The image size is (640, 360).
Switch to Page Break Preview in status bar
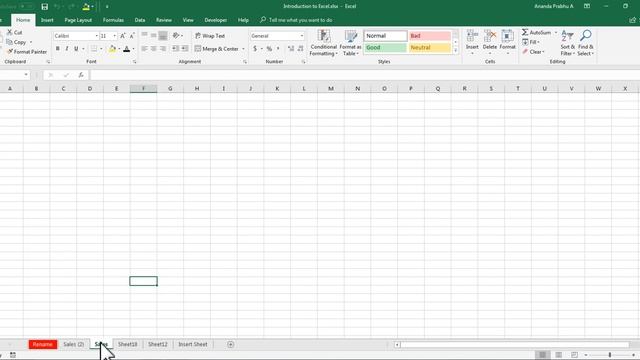pos(574,355)
